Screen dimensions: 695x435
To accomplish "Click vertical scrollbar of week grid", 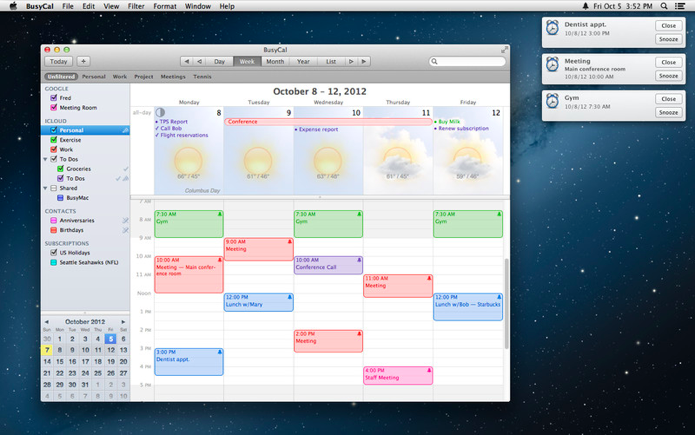I will [x=507, y=304].
